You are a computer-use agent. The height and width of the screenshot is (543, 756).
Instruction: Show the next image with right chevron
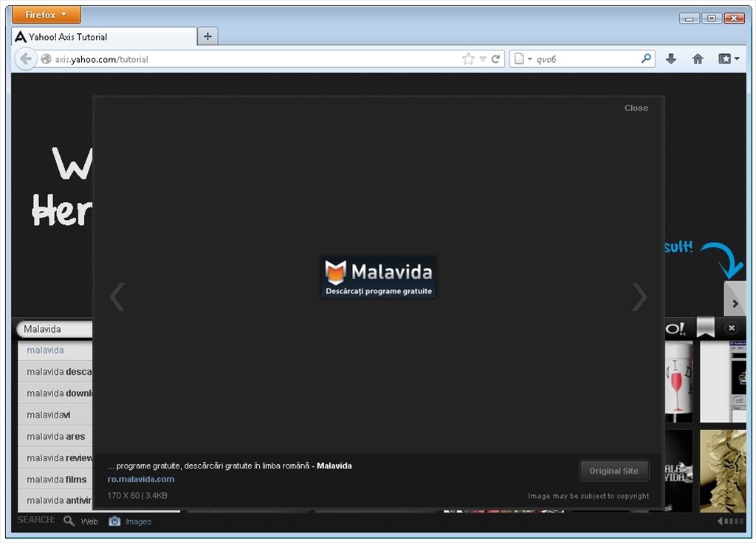[639, 297]
